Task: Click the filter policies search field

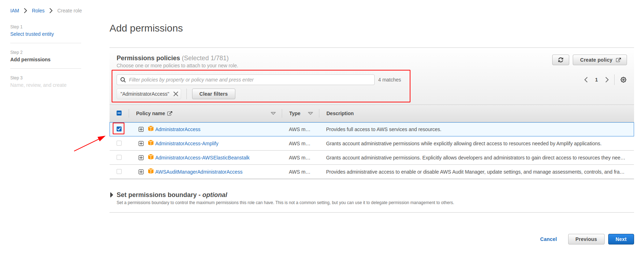Action: pyautogui.click(x=246, y=80)
